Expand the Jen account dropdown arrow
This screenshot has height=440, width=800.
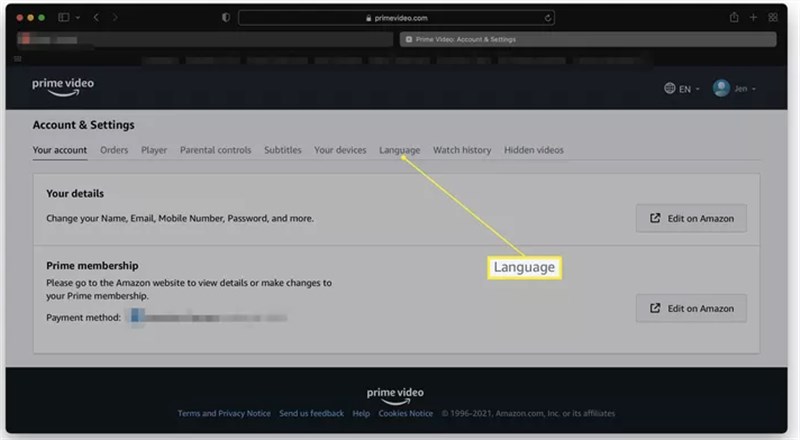754,89
